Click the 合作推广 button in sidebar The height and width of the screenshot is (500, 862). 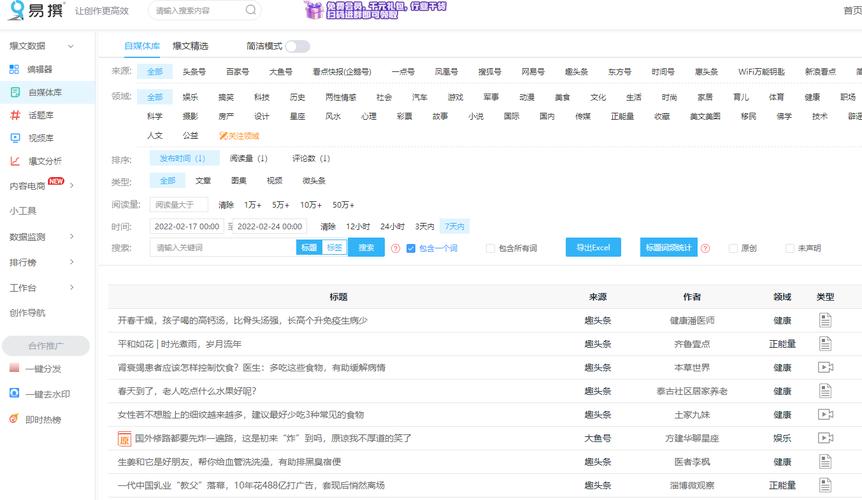46,346
